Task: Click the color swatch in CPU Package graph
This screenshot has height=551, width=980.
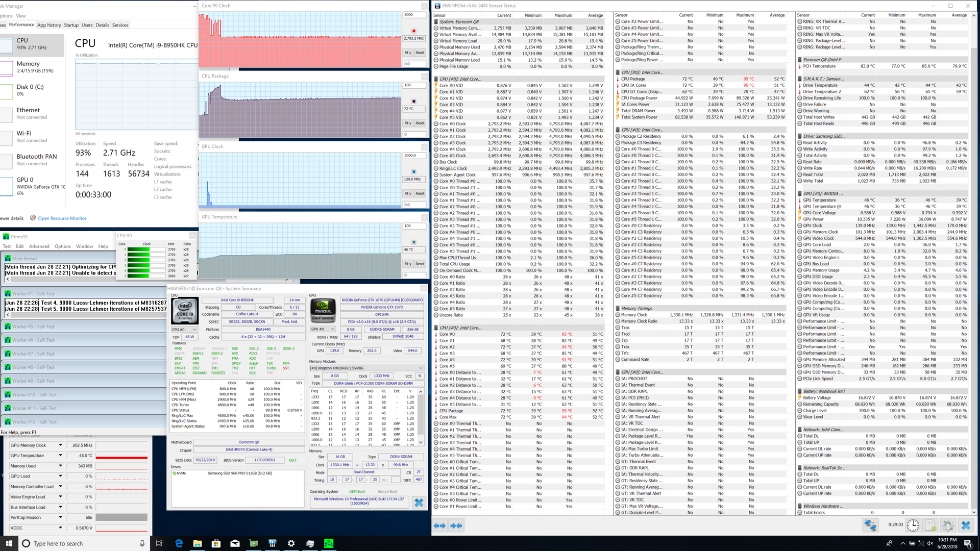Action: point(413,101)
